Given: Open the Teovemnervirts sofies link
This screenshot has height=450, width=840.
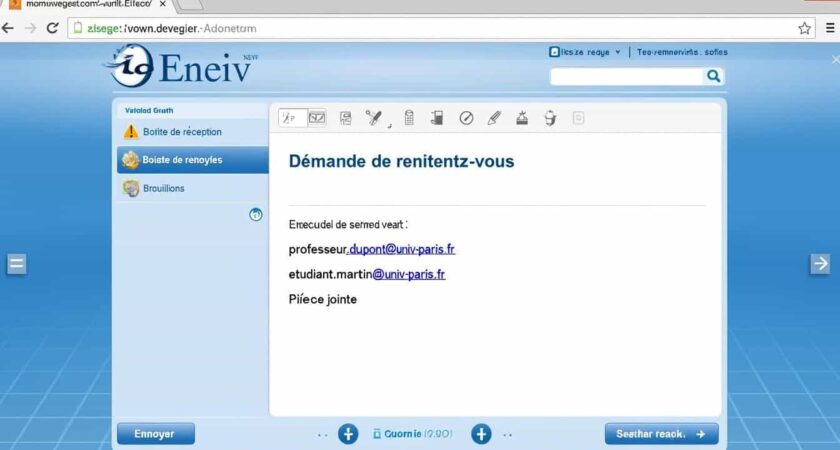Looking at the screenshot, I should tap(682, 52).
